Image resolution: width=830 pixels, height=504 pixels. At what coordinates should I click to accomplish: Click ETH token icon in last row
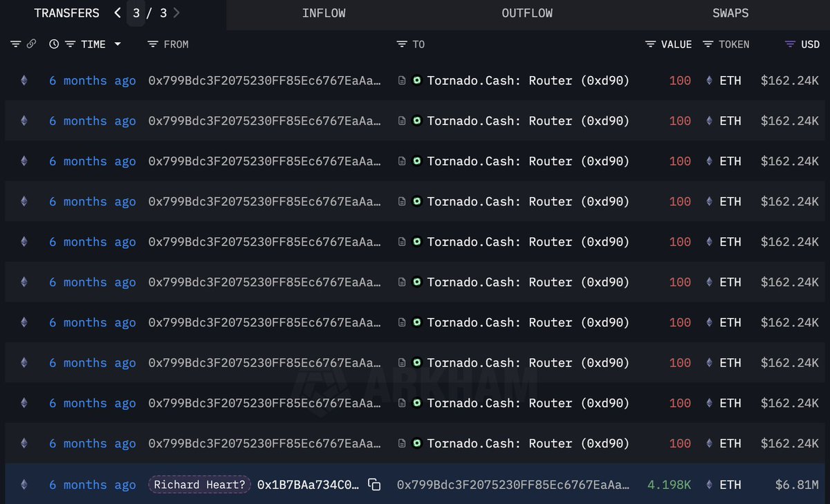pyautogui.click(x=709, y=485)
